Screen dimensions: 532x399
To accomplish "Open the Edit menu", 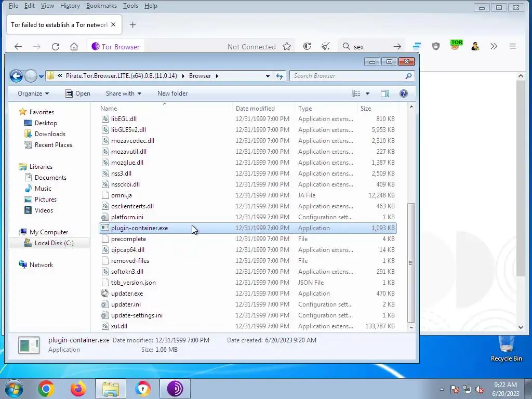I will click(30, 6).
